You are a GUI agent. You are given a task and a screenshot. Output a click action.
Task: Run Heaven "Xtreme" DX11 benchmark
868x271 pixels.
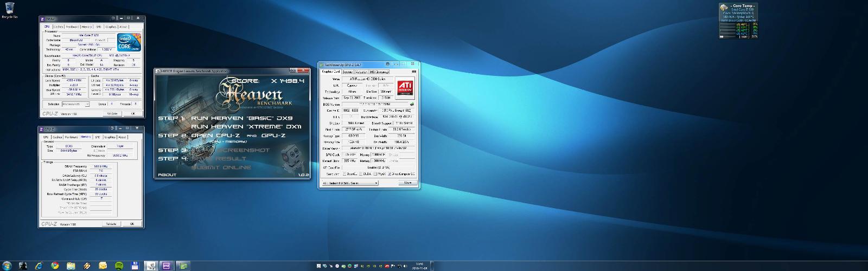point(246,126)
